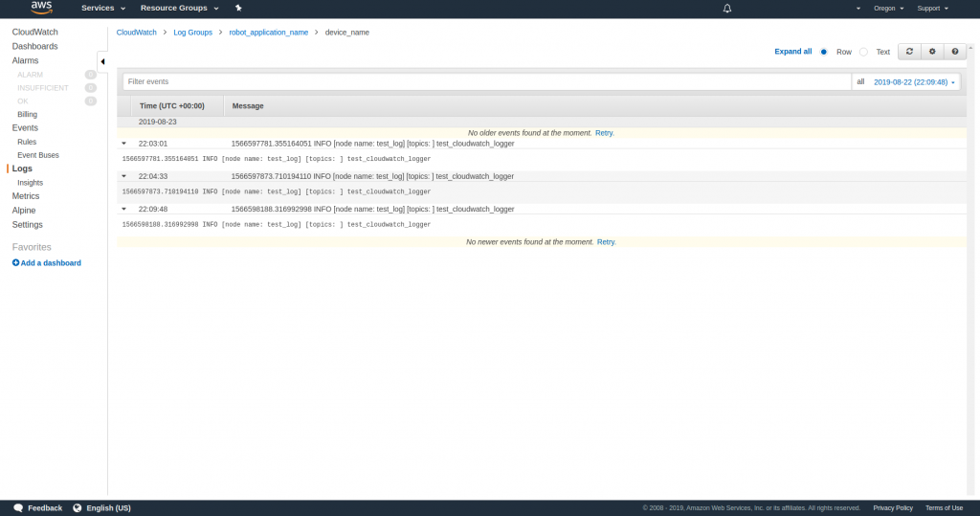This screenshot has height=516, width=980.
Task: Click the 2019-08-23 date row
Action: (x=542, y=122)
